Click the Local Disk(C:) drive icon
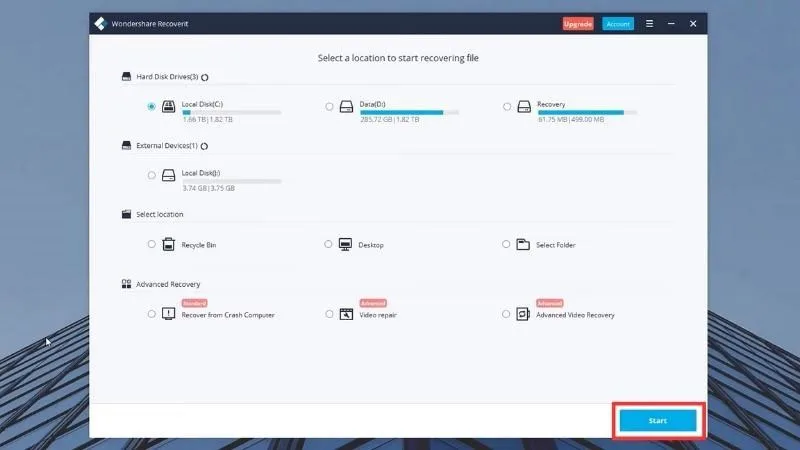This screenshot has height=450, width=800. [x=168, y=106]
